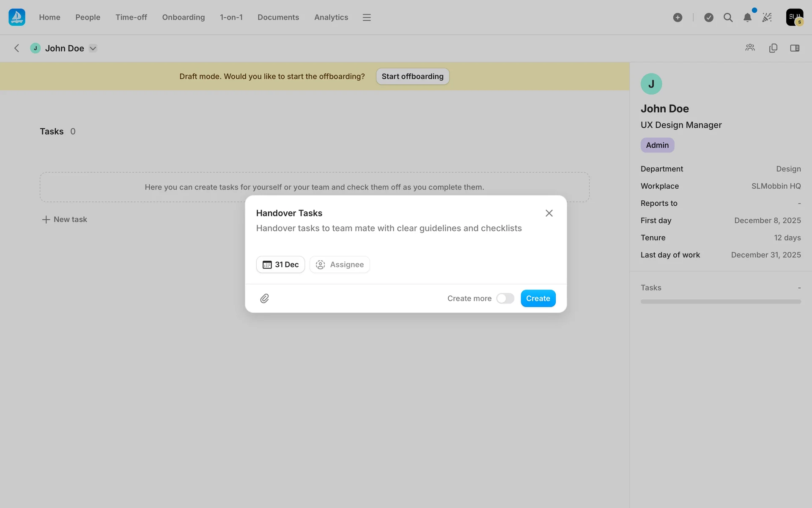
Task: Open the Assignee selector
Action: [340, 265]
